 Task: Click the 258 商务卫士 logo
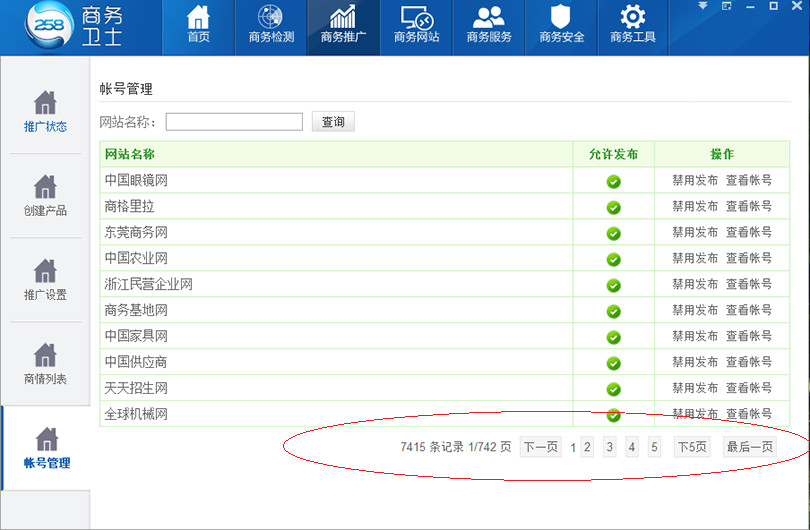tap(74, 25)
